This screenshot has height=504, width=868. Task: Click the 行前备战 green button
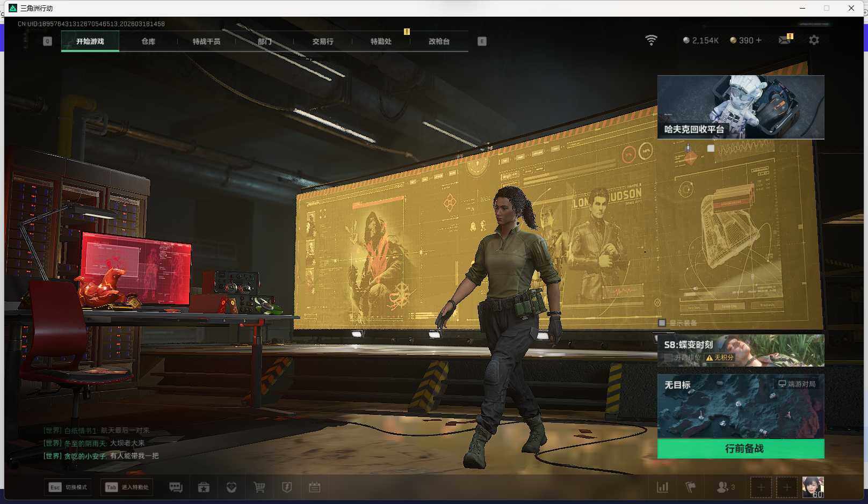[741, 448]
